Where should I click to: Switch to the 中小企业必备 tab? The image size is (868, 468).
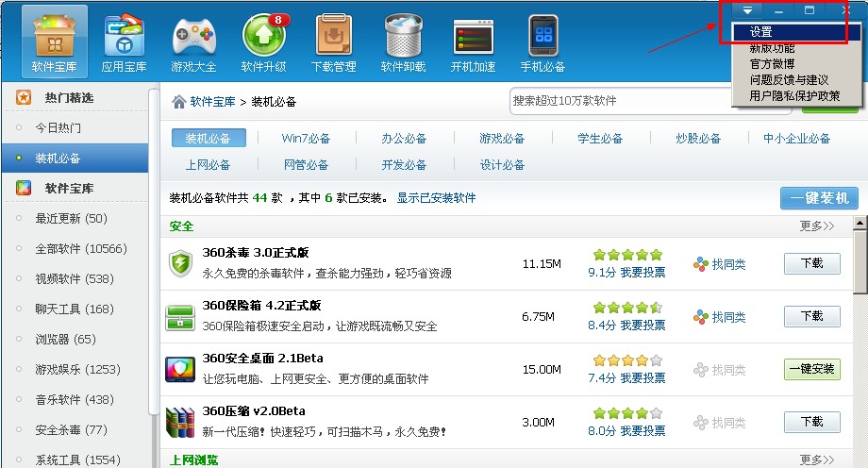point(796,139)
